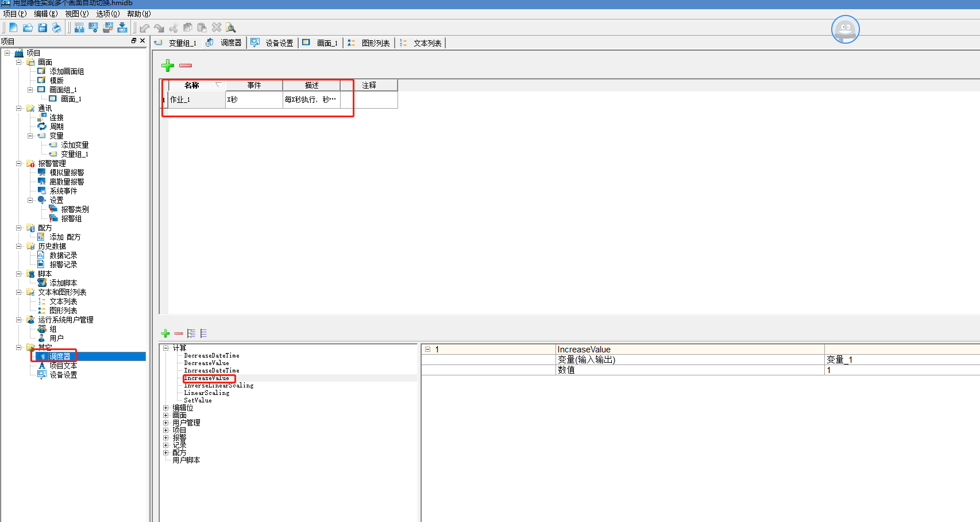
Task: Click the Open project folder icon
Action: 28,28
